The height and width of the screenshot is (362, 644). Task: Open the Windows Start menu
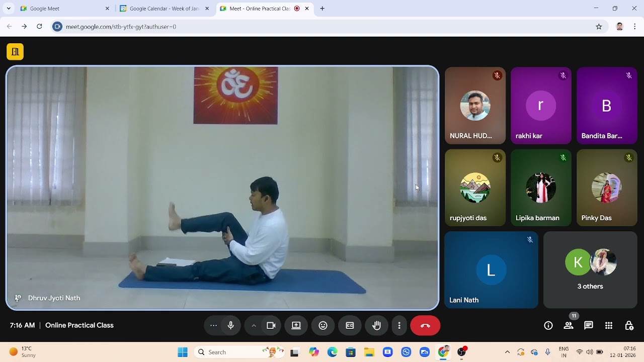tap(183, 352)
